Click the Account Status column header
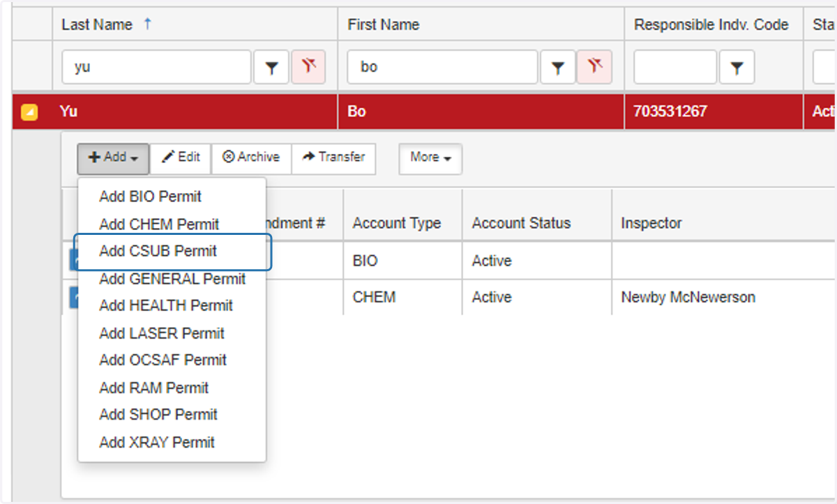Viewport: 837px width, 504px height. pyautogui.click(x=536, y=223)
